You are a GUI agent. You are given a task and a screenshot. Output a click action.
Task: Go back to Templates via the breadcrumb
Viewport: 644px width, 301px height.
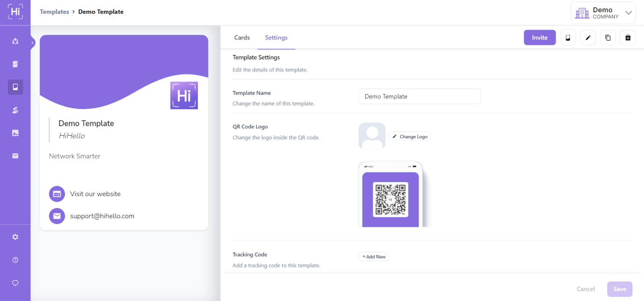pyautogui.click(x=54, y=12)
